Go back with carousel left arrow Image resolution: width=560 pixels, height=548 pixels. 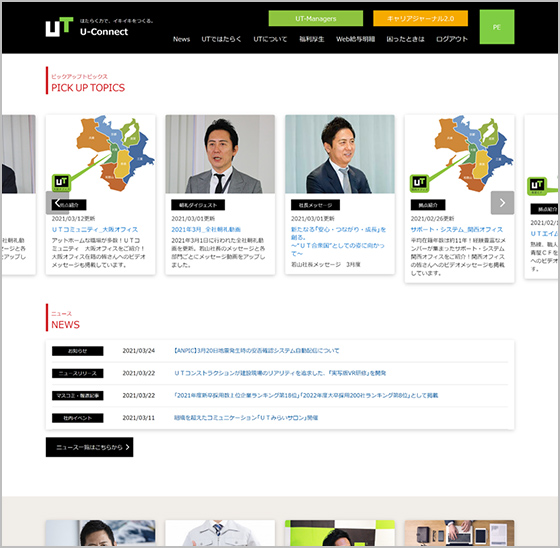click(x=57, y=203)
